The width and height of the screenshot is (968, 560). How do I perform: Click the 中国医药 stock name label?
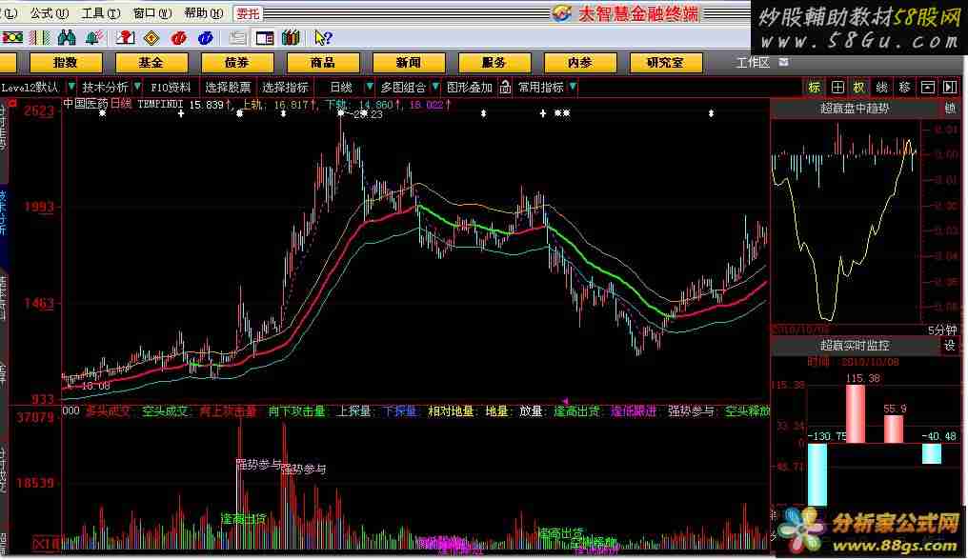tap(86, 104)
